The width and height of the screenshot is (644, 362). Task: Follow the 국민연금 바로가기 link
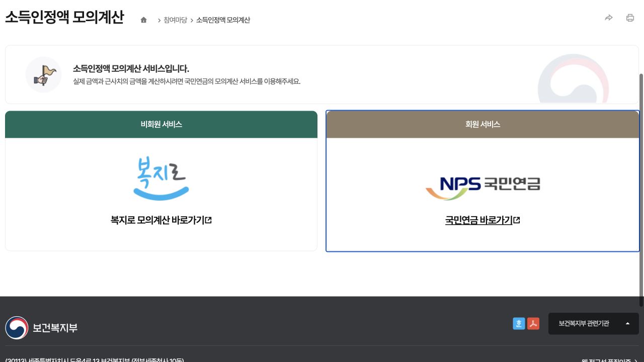pyautogui.click(x=482, y=220)
